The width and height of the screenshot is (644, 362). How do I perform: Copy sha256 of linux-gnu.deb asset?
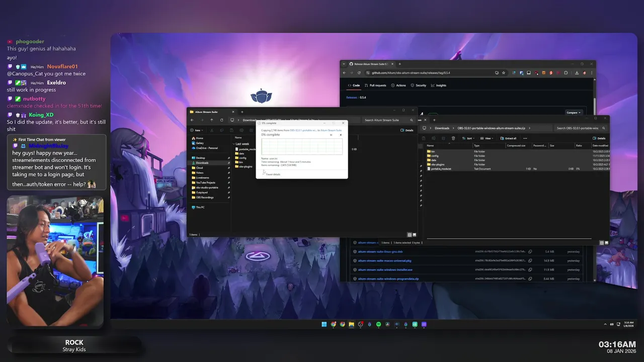pyautogui.click(x=530, y=251)
